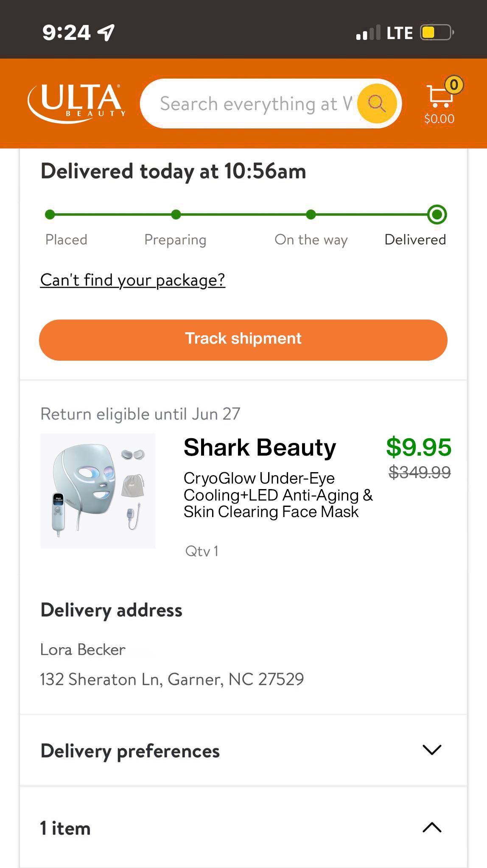Tap the yellow search magnifier icon
487x868 pixels.
click(x=377, y=103)
